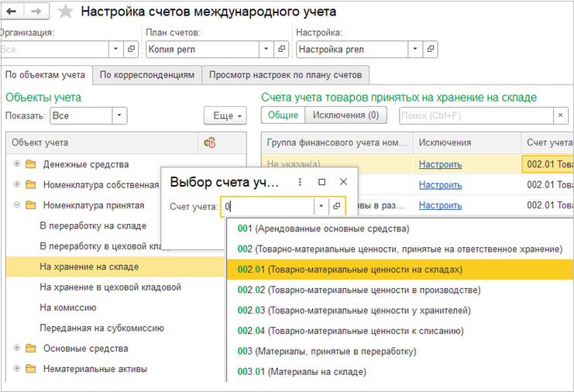Screen dimensions: 574x392
Task: Click 'Настроить' link in the first row
Action: [x=440, y=164]
